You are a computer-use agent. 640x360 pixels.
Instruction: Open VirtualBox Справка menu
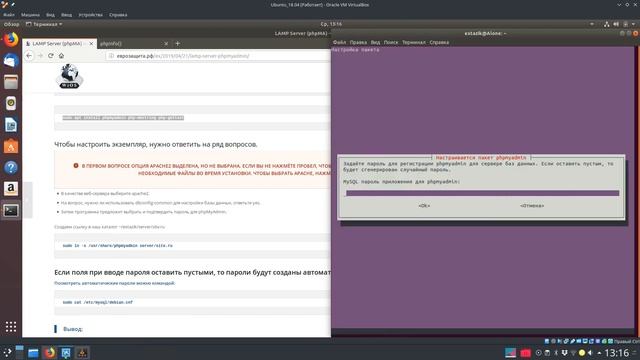pos(118,15)
